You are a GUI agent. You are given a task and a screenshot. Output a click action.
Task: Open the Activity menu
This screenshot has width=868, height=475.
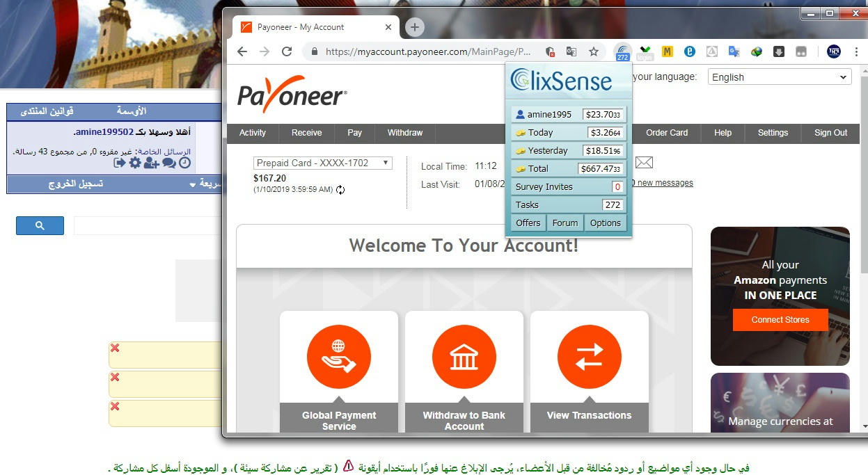click(253, 133)
